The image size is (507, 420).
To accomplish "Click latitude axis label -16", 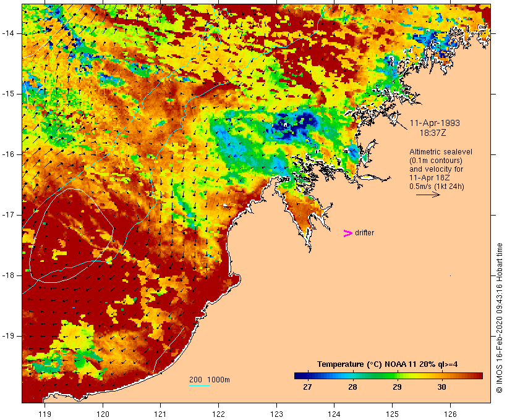I will [8, 154].
